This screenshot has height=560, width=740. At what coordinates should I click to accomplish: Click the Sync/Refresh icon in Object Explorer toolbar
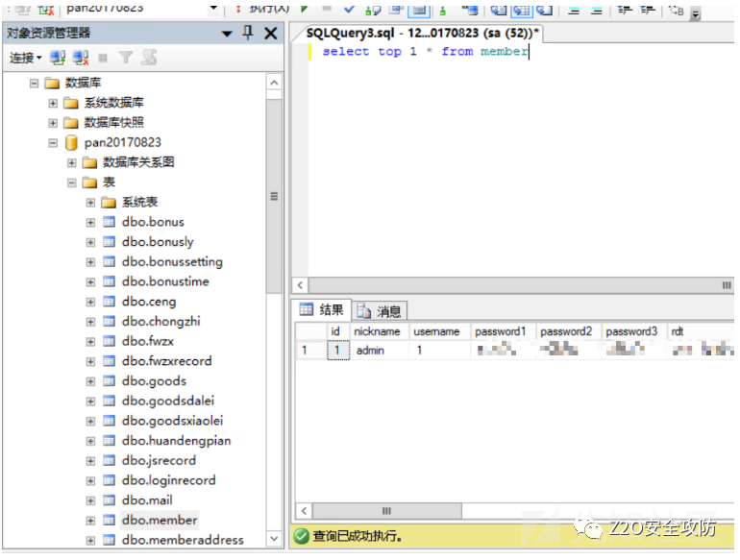point(149,58)
